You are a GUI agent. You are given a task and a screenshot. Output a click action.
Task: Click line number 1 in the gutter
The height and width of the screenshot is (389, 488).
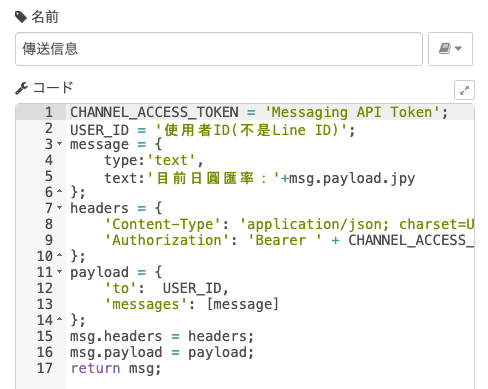(x=49, y=112)
